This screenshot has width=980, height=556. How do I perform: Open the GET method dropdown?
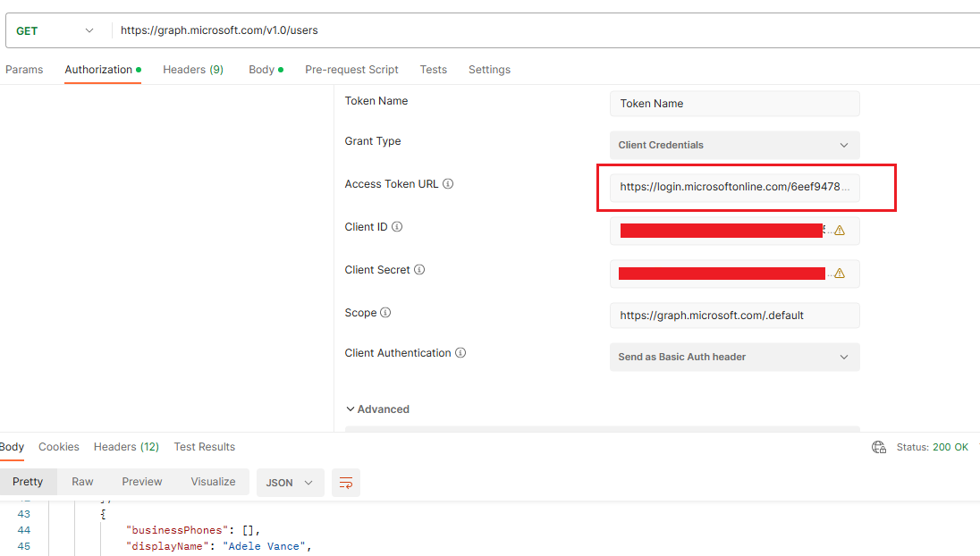click(55, 30)
